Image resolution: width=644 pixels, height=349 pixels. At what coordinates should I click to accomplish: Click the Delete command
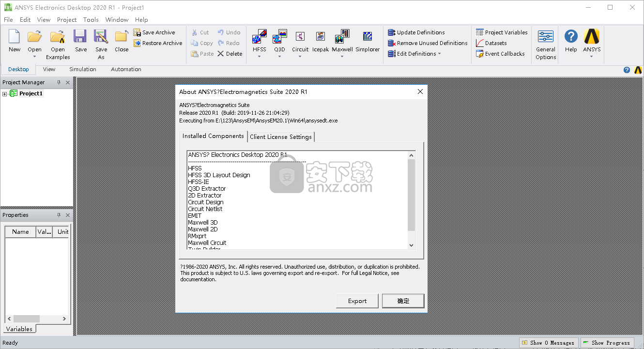point(230,54)
